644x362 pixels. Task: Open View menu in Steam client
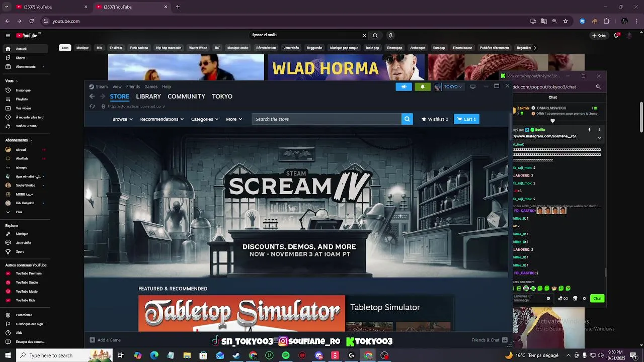click(x=117, y=86)
